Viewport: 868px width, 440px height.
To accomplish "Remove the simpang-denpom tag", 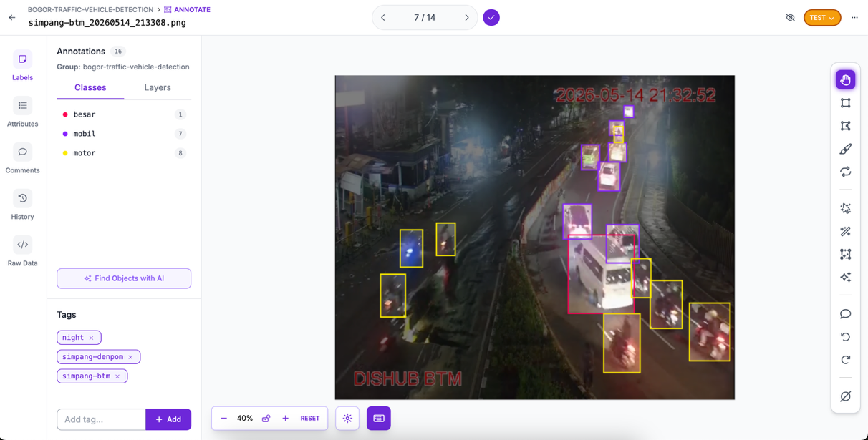I will (130, 357).
